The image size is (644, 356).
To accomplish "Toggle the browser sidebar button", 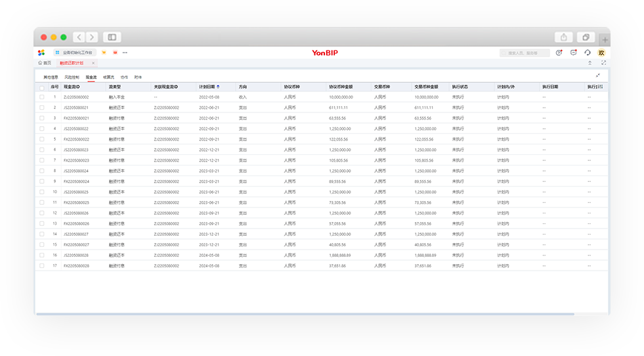I will (x=112, y=37).
